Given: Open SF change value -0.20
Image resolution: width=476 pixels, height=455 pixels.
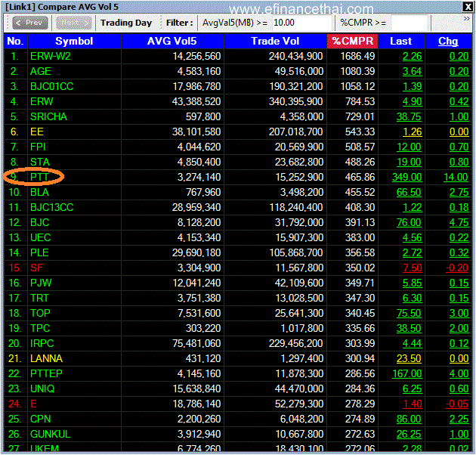Looking at the screenshot, I should pyautogui.click(x=457, y=268).
